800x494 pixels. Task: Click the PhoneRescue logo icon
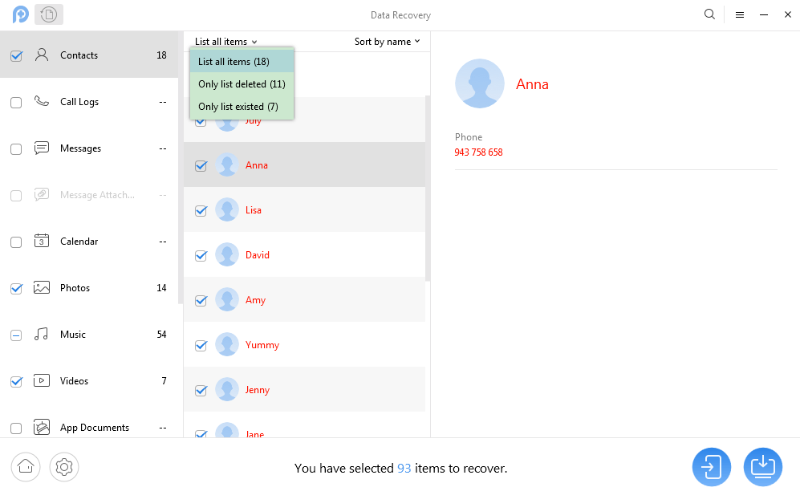(x=20, y=14)
